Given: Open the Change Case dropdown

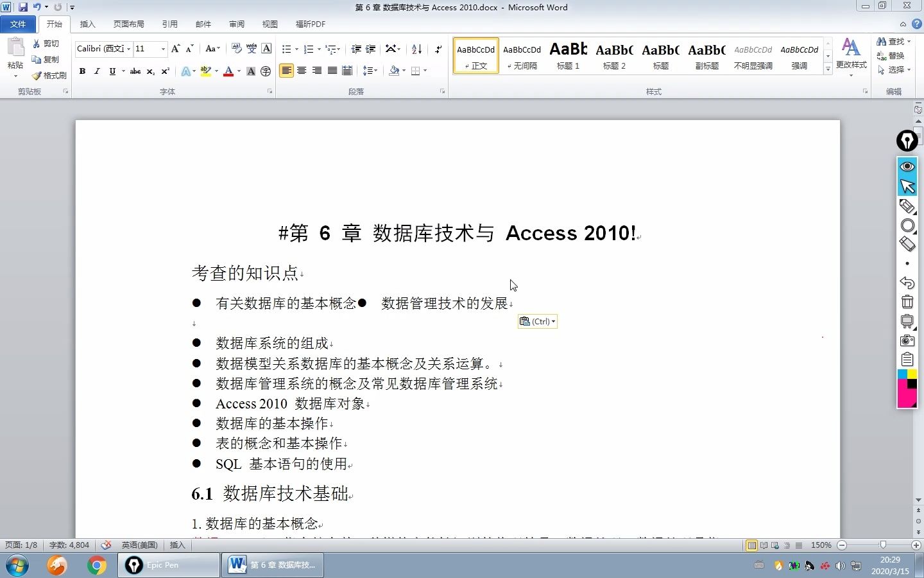Looking at the screenshot, I should pyautogui.click(x=213, y=49).
